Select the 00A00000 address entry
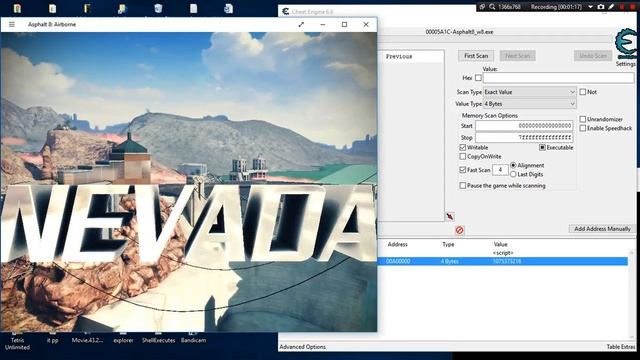 [398, 261]
